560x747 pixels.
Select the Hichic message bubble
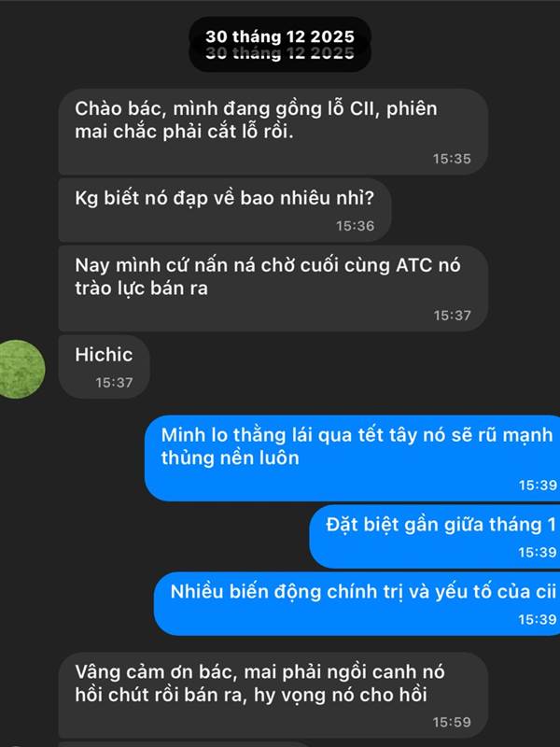(104, 367)
